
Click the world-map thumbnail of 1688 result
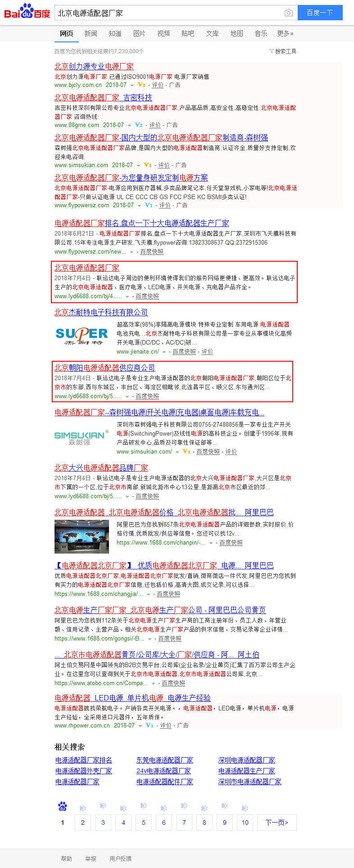pos(82,536)
